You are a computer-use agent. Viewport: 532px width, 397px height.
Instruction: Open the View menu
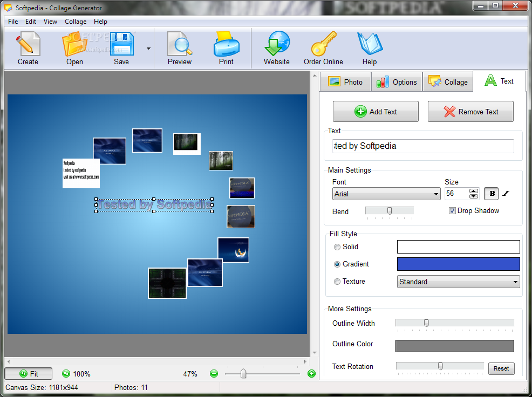(50, 22)
